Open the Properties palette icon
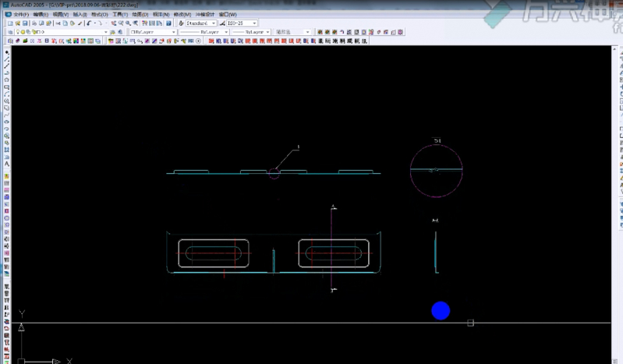 pos(144,23)
